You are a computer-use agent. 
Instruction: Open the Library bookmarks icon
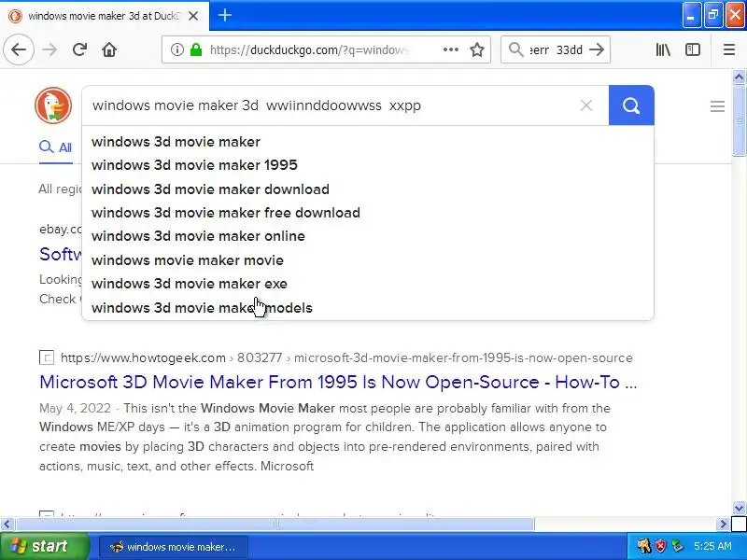(663, 49)
